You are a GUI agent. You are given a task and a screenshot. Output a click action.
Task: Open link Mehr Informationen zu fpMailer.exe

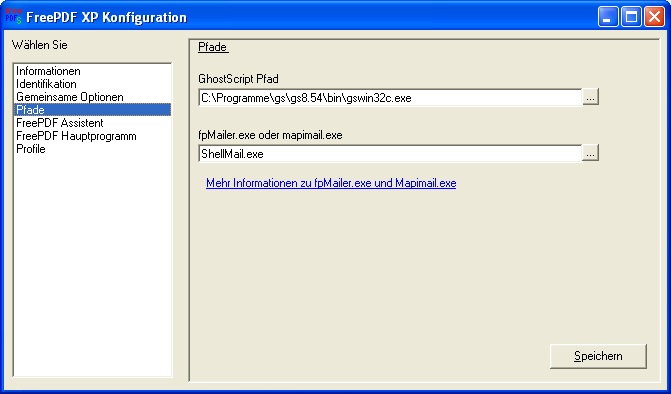tap(331, 184)
